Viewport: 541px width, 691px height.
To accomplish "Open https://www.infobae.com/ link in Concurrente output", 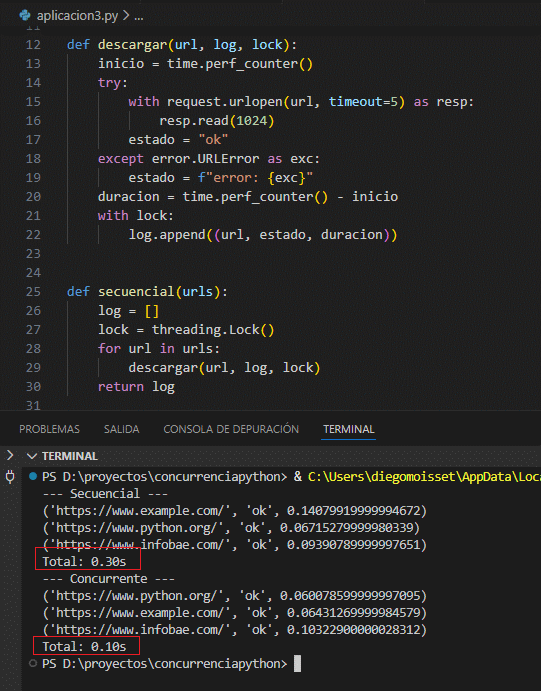I will pos(140,630).
